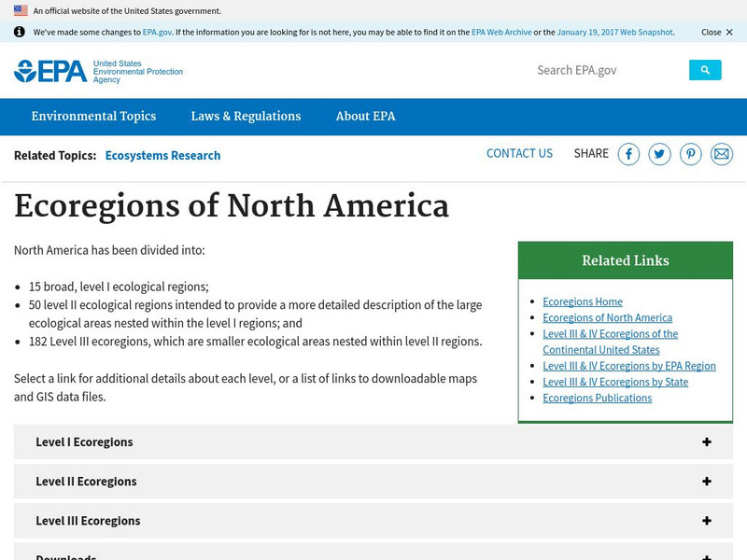Viewport: 747px width, 560px height.
Task: Open the Ecoregions Publications link
Action: pyautogui.click(x=597, y=398)
